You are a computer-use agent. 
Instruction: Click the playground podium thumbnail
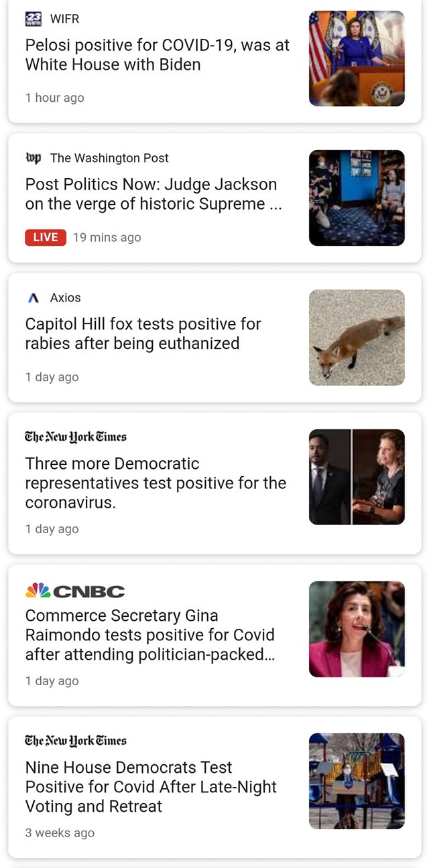tap(357, 781)
